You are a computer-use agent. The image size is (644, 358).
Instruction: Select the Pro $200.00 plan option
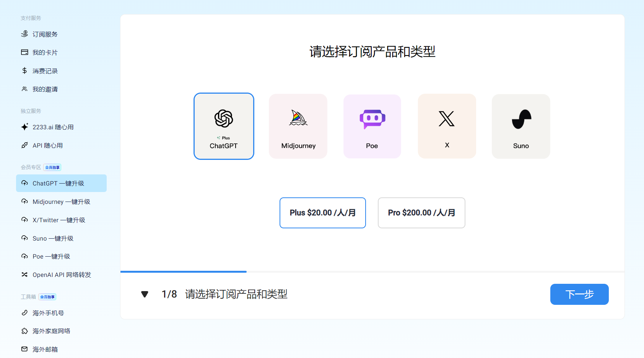[421, 213]
